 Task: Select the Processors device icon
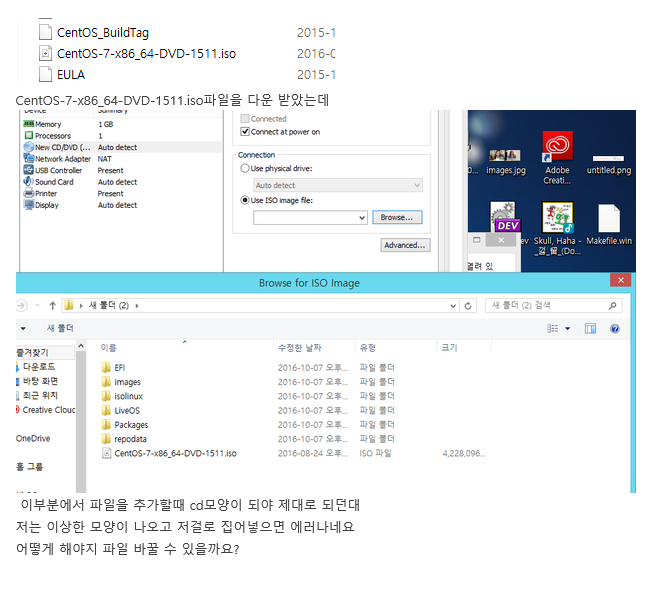(x=29, y=135)
